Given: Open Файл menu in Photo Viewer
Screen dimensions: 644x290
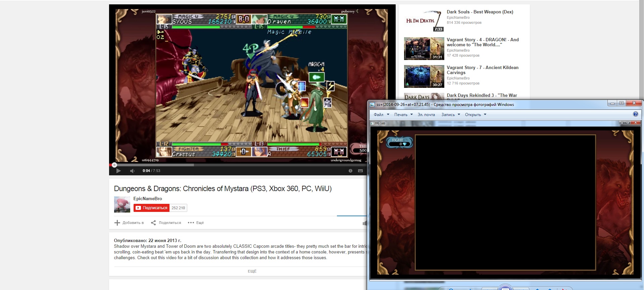Looking at the screenshot, I should tap(382, 115).
